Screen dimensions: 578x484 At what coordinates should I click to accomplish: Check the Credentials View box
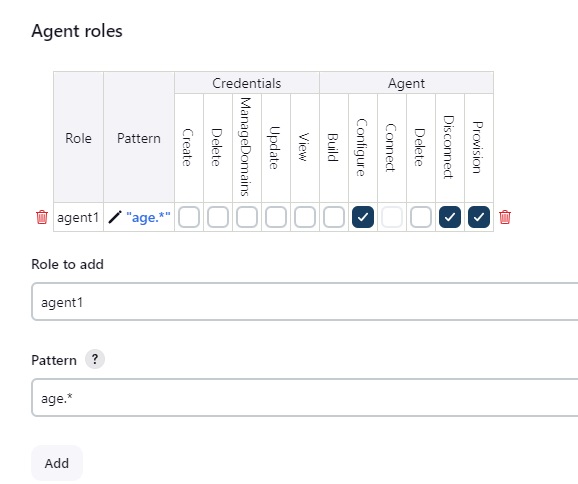(x=305, y=217)
